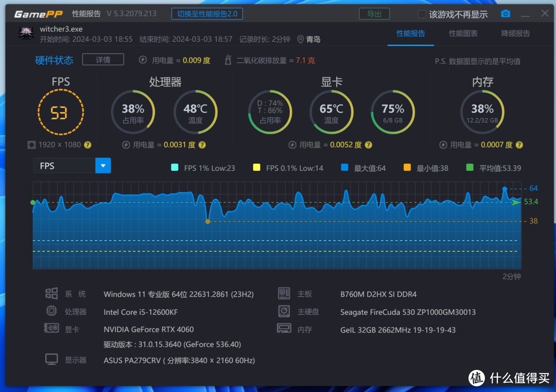Click the help icon after processor power 0.0031 度
This screenshot has width=556, height=392.
pyautogui.click(x=202, y=145)
